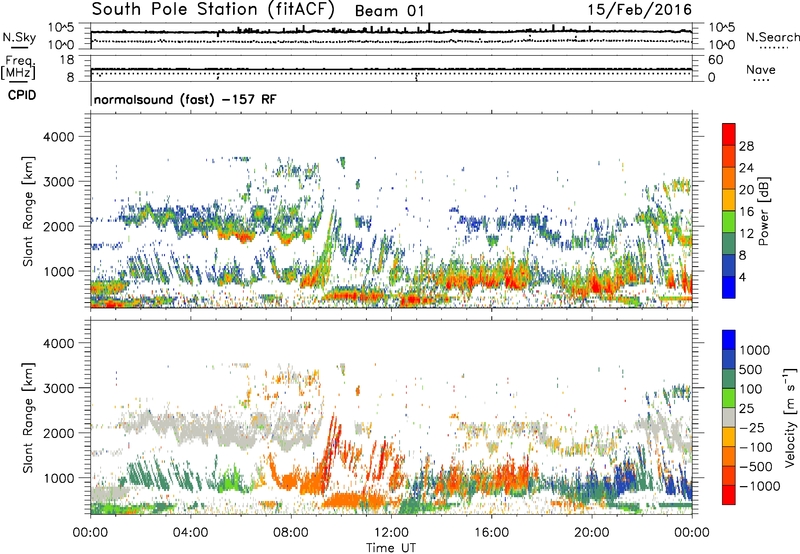The height and width of the screenshot is (554, 800).
Task: Click power scale value '4'
Action: click(743, 277)
